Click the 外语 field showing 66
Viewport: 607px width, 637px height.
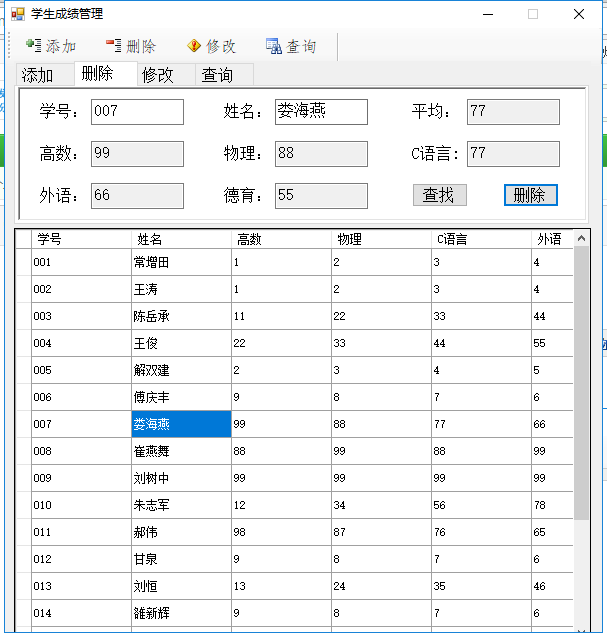[x=137, y=196]
